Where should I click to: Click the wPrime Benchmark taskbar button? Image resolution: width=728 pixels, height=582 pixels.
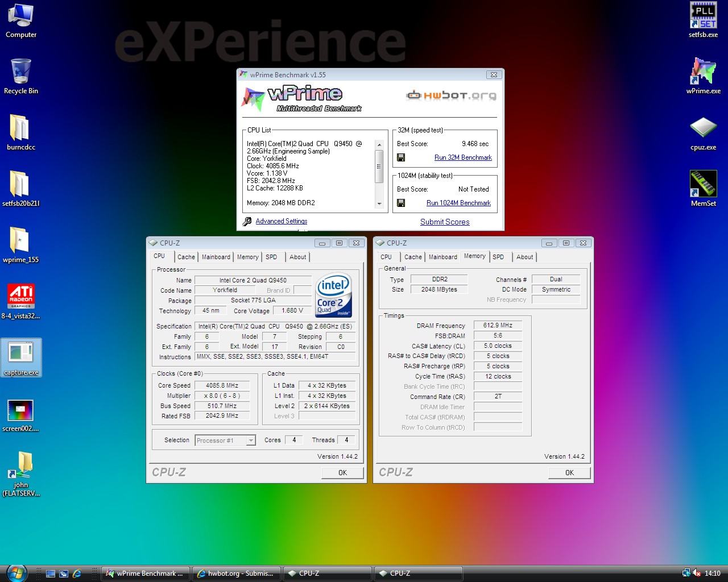[146, 573]
